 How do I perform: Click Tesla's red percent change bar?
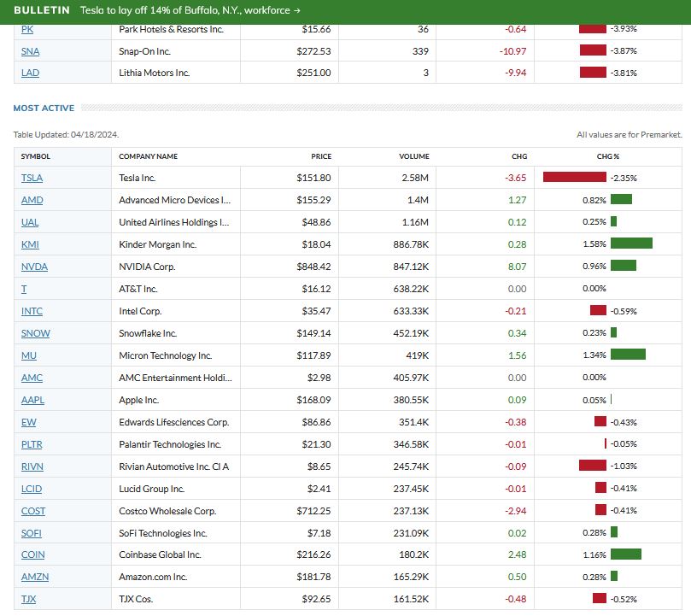click(574, 178)
